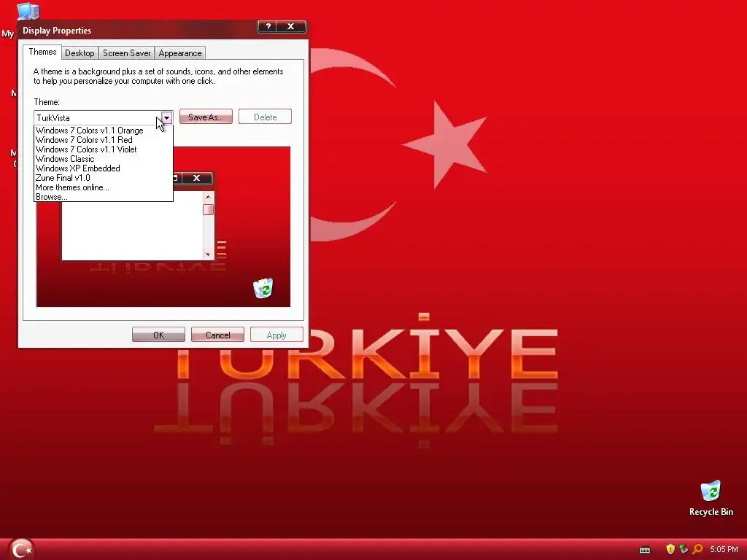Viewport: 747px width, 560px height.
Task: Click the preview window scrollbar thumb
Action: [x=208, y=209]
